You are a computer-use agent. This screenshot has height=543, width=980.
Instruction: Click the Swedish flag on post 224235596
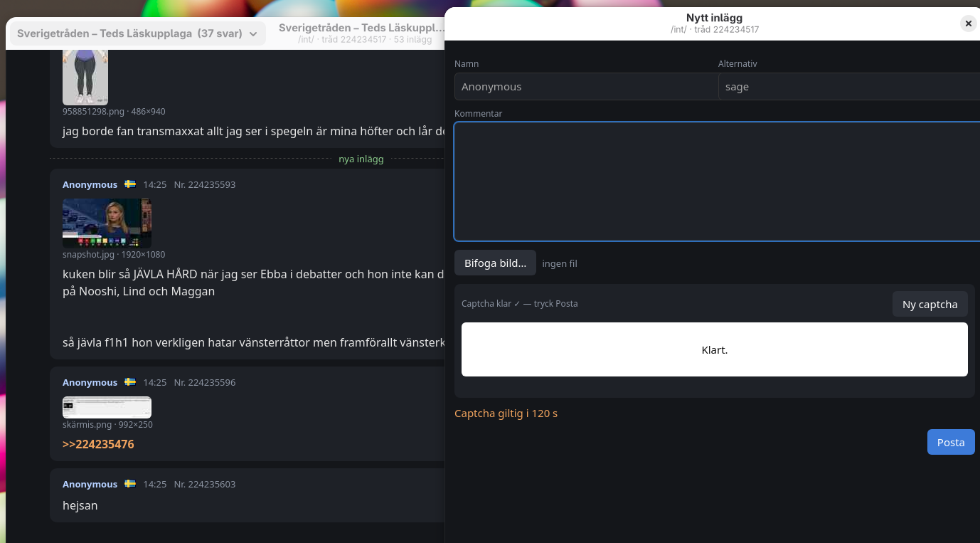[130, 382]
